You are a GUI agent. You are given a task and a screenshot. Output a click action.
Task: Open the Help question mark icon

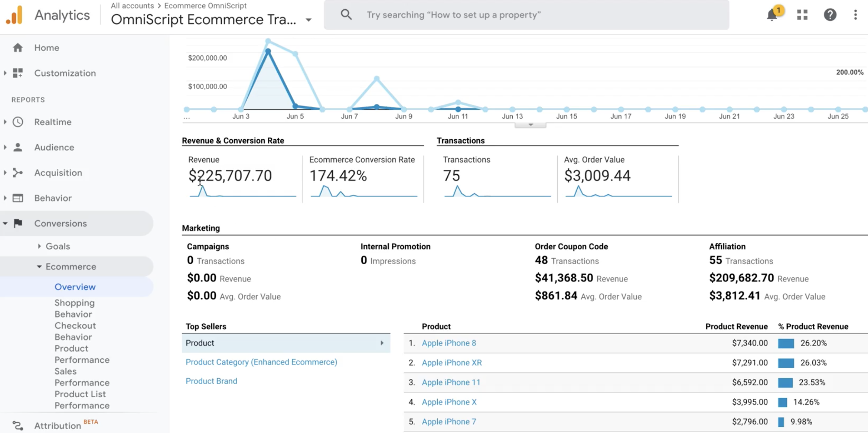(x=830, y=15)
